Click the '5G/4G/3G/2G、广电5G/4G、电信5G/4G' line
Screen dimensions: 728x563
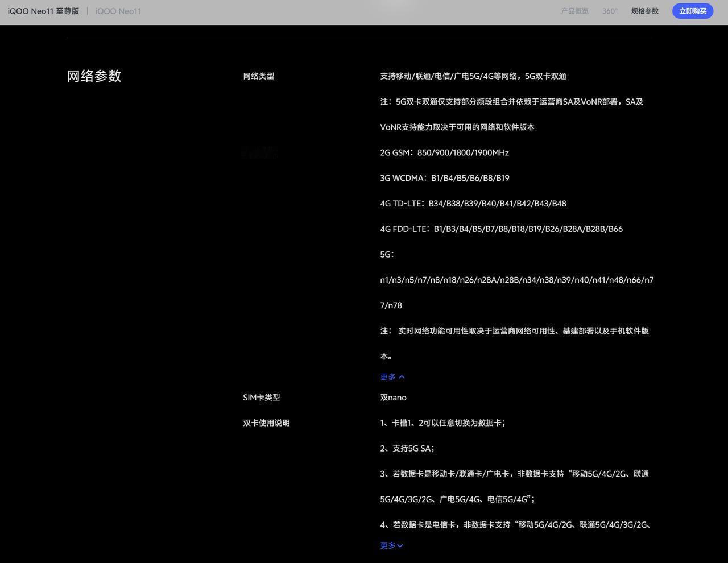[457, 499]
